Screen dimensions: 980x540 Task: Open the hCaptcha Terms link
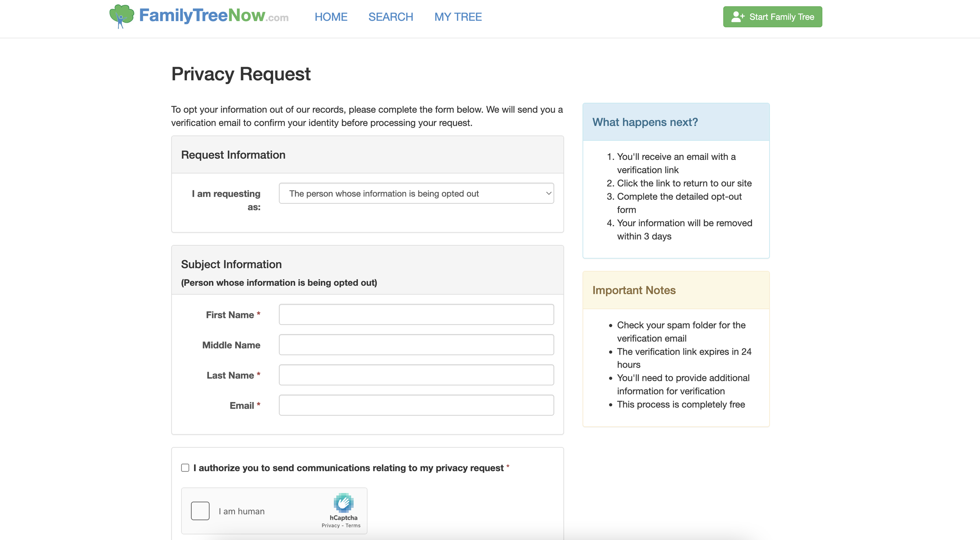pos(353,526)
